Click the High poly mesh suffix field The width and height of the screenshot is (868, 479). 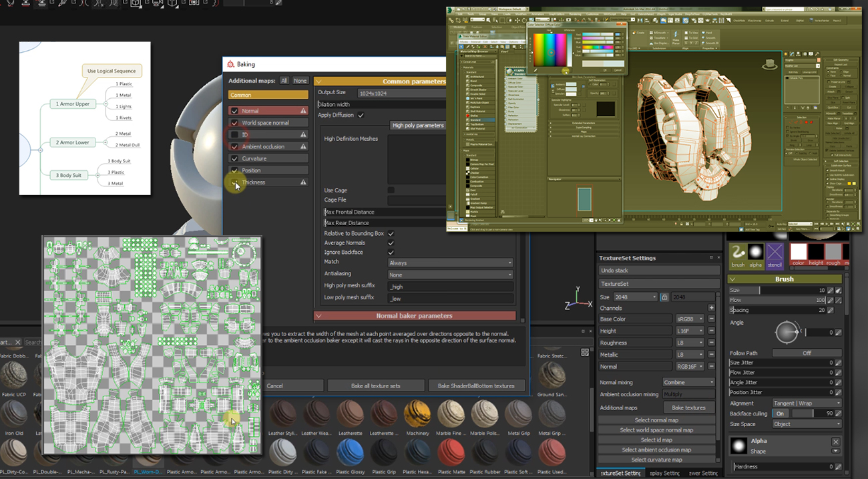[450, 287]
